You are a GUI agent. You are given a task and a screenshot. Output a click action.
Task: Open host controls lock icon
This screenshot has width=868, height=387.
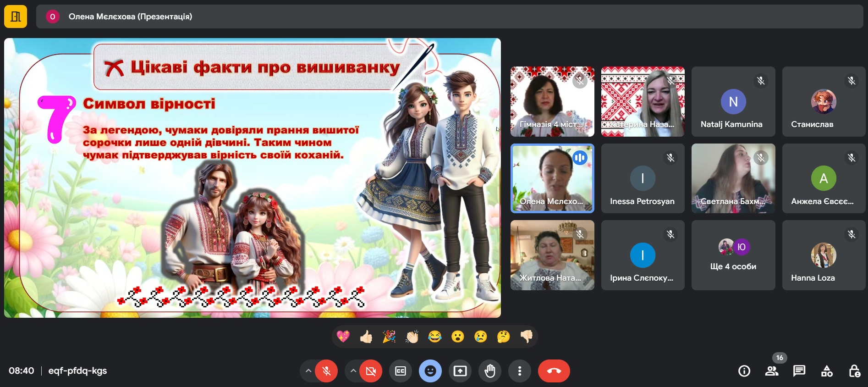coord(854,371)
